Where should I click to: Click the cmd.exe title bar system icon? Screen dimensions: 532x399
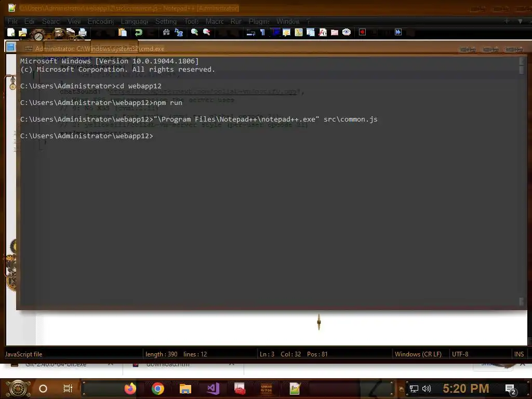(29, 48)
